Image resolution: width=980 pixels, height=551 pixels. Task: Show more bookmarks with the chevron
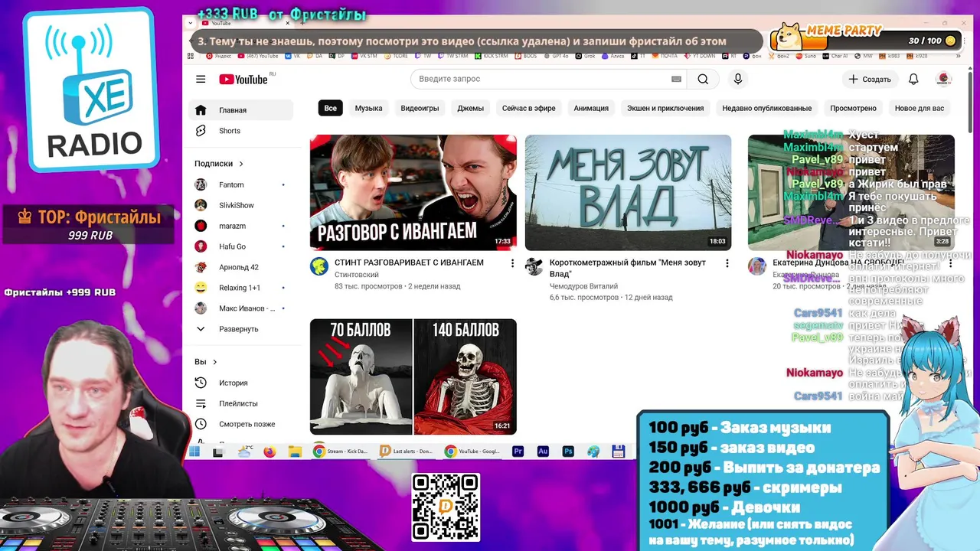coord(958,56)
